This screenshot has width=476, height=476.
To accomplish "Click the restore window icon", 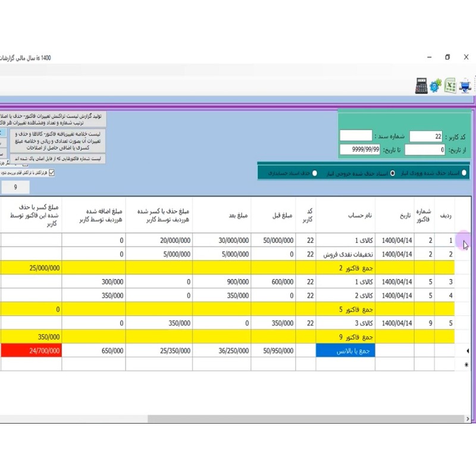I will pyautogui.click(x=447, y=58).
